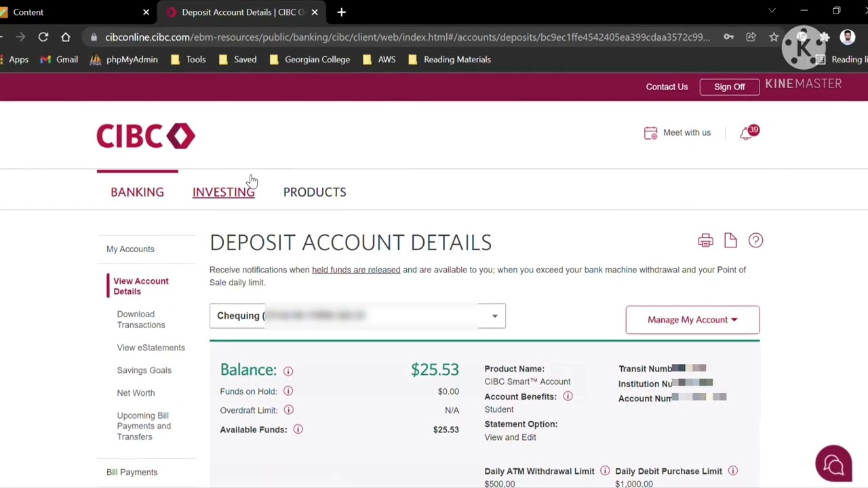Open the Reading Materials bookmark folder
The image size is (868, 488).
[450, 60]
